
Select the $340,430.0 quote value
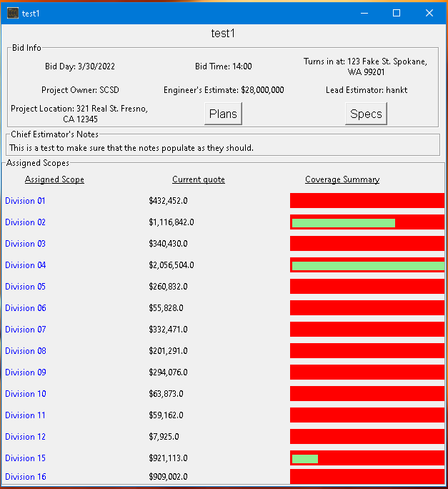pos(169,244)
